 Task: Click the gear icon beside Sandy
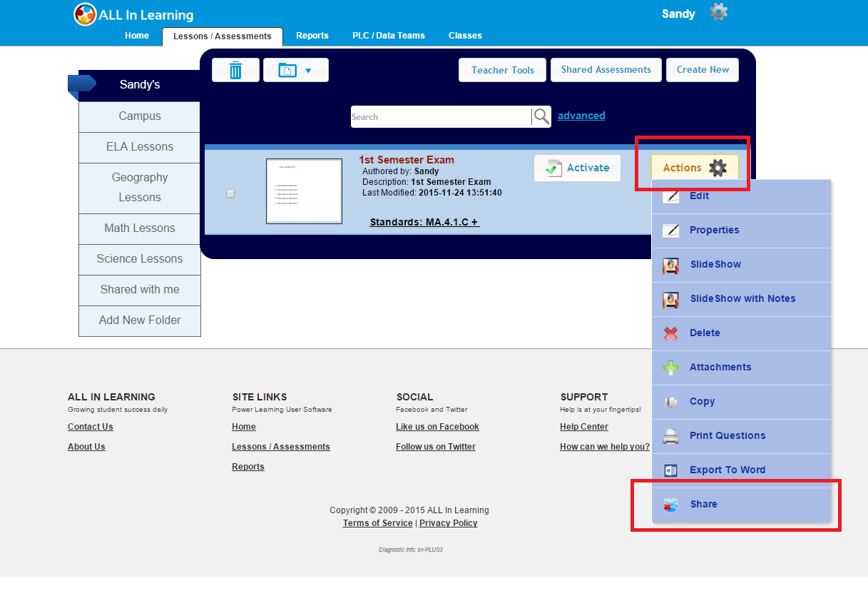pyautogui.click(x=718, y=13)
